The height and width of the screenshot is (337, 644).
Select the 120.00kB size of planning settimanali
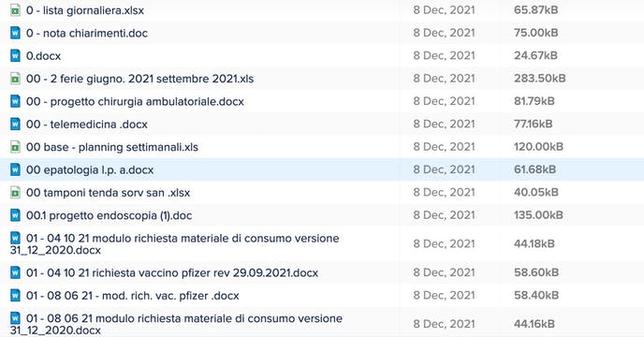coord(538,147)
